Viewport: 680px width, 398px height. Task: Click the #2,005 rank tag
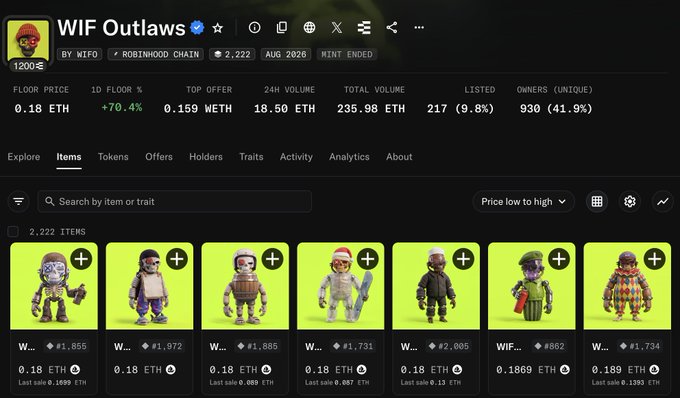tap(448, 346)
